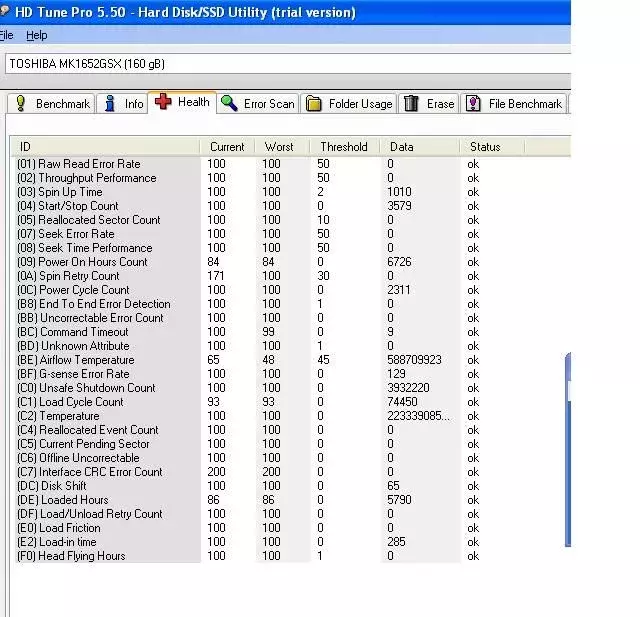Select the Unknown Attribute row

pos(249,346)
